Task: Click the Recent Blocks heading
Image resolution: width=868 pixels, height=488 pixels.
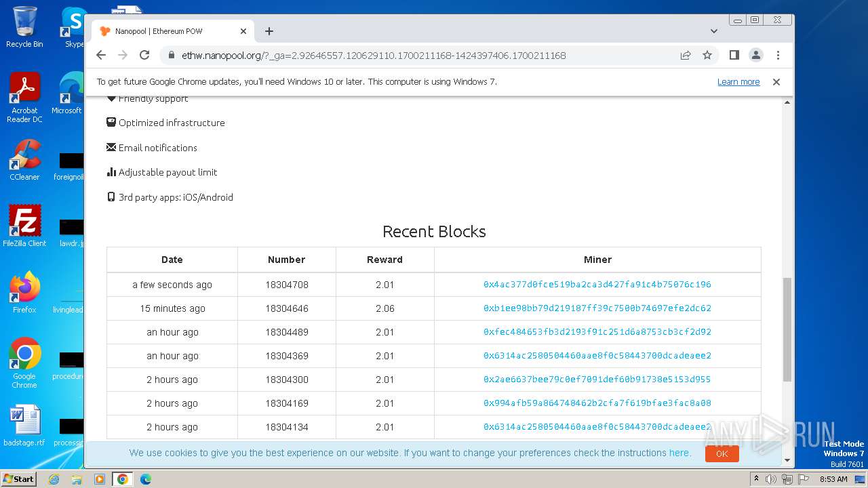Action: pos(434,232)
